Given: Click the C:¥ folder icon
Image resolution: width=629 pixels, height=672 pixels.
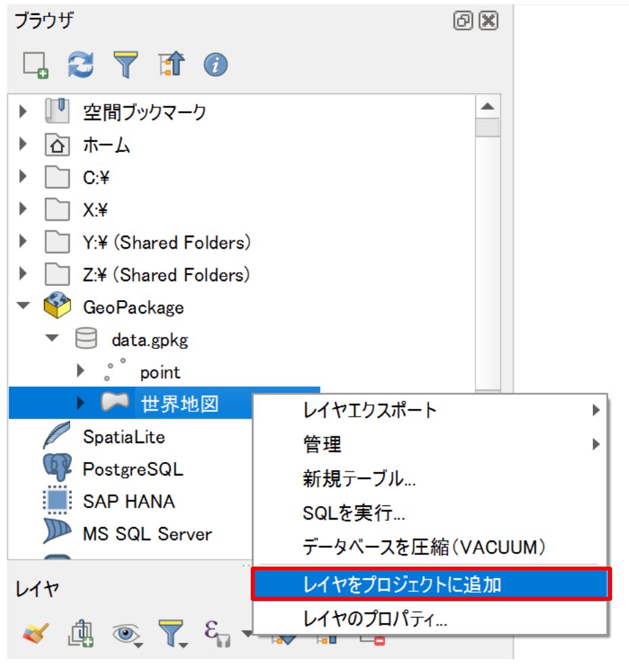Looking at the screenshot, I should coord(57,177).
